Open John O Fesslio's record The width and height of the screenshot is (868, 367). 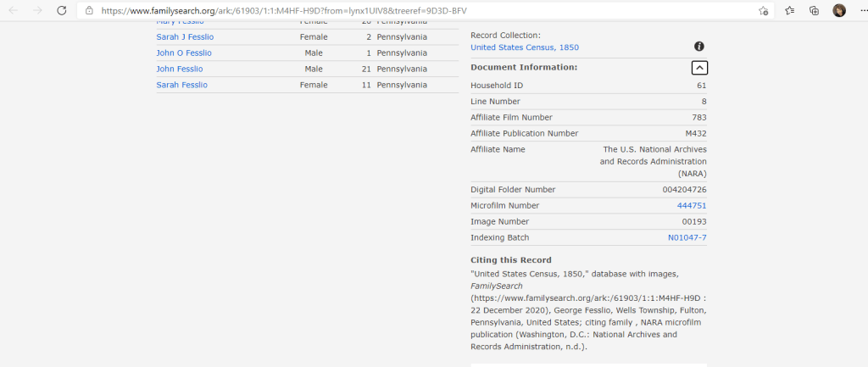point(183,53)
